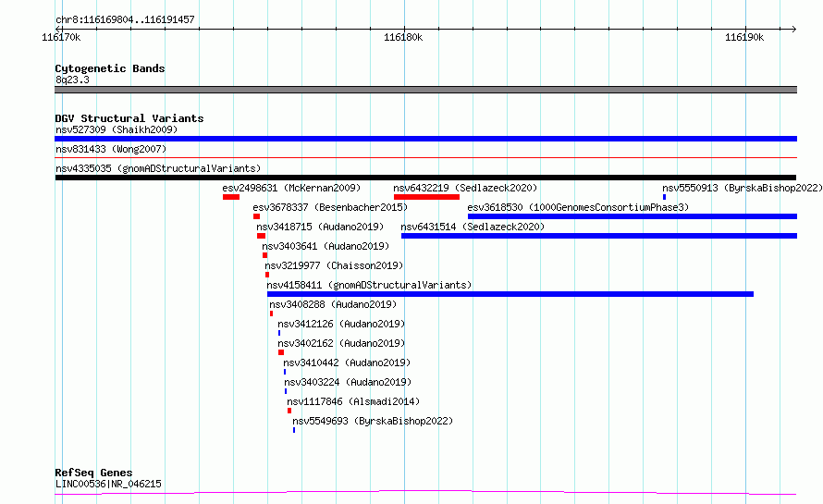
Task: Click the red nsv3219977 variant marker
Action: (x=267, y=275)
